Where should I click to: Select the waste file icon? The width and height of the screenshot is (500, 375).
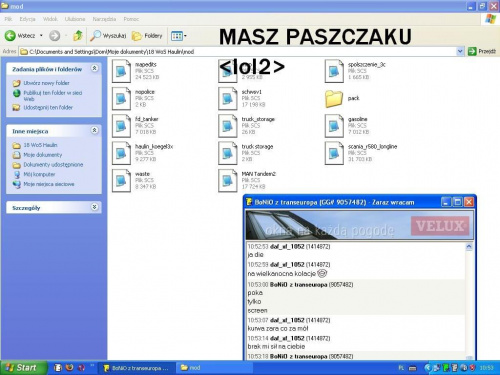121,180
